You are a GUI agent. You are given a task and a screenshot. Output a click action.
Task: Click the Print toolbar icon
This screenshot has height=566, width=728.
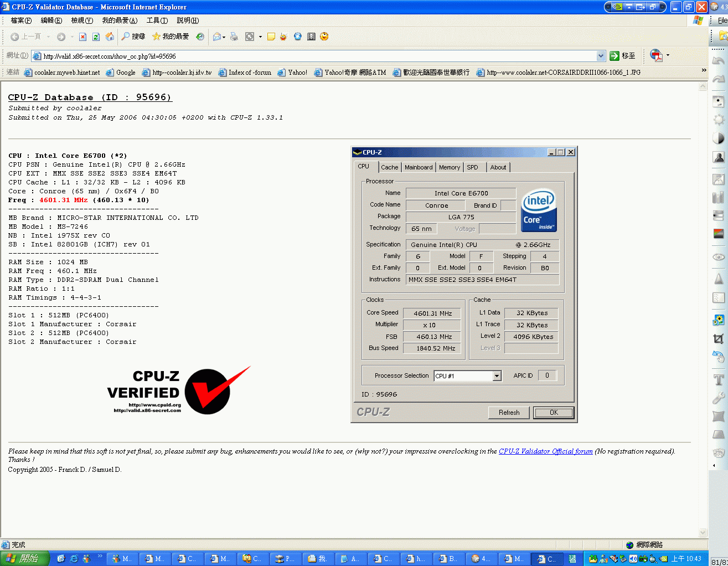[x=234, y=37]
